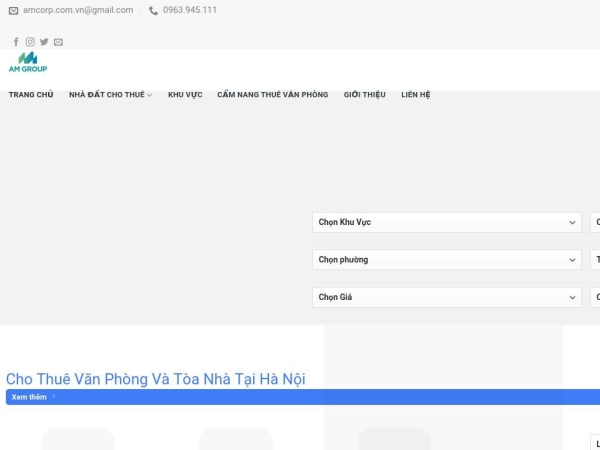
Task: Click the Xem thêm button
Action: [32, 397]
